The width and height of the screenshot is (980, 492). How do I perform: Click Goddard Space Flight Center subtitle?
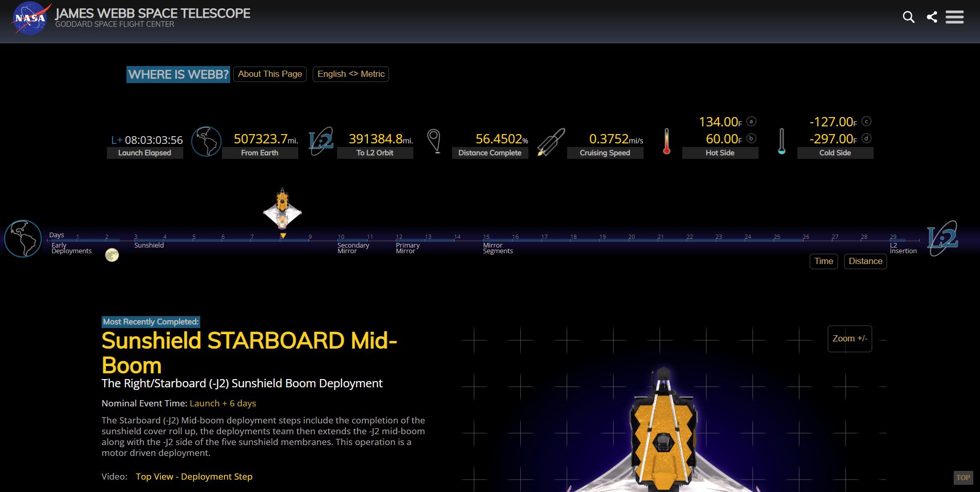coord(115,24)
